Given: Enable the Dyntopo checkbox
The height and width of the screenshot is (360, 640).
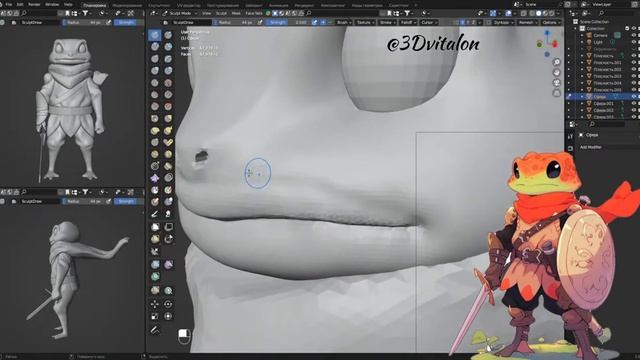Looking at the screenshot, I should (489, 22).
